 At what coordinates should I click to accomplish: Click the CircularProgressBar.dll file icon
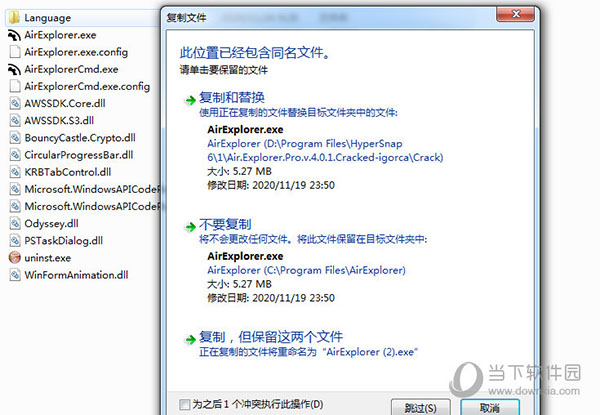point(15,155)
